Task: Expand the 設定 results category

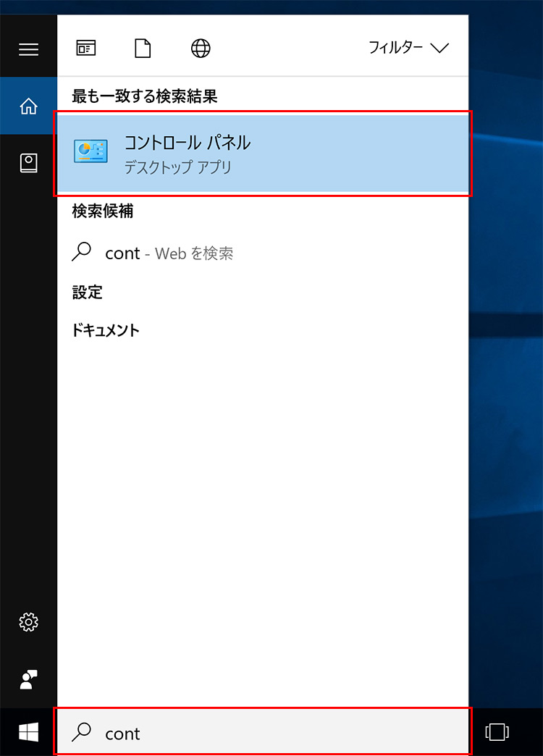Action: click(88, 293)
